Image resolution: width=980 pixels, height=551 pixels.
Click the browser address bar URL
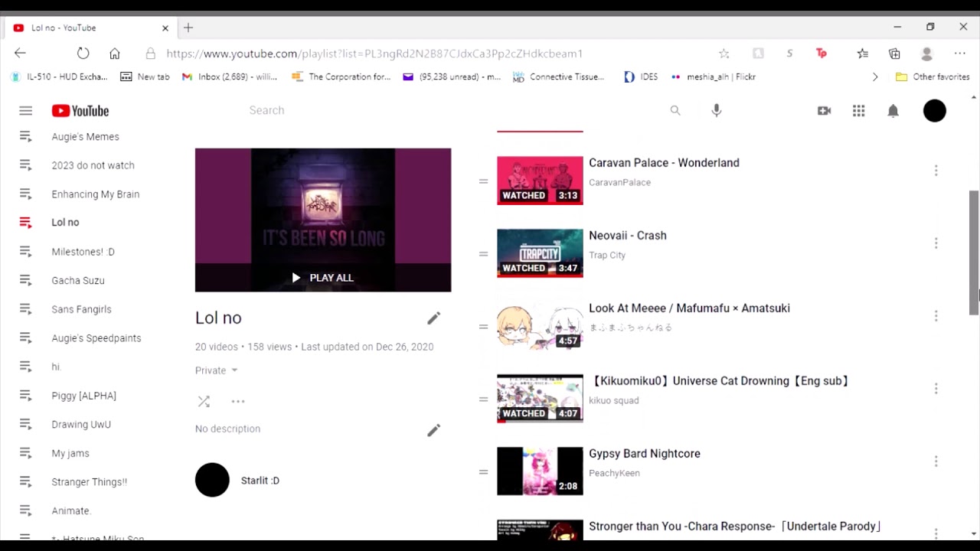pos(374,54)
